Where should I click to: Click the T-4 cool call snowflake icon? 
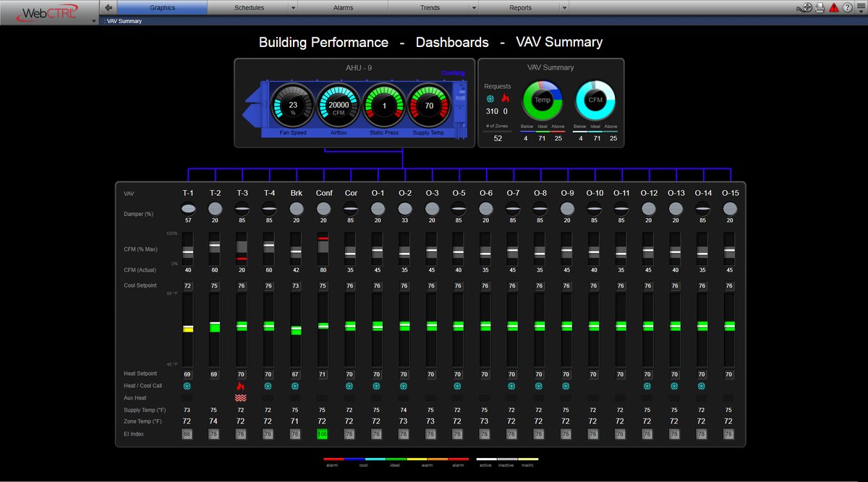(x=269, y=387)
